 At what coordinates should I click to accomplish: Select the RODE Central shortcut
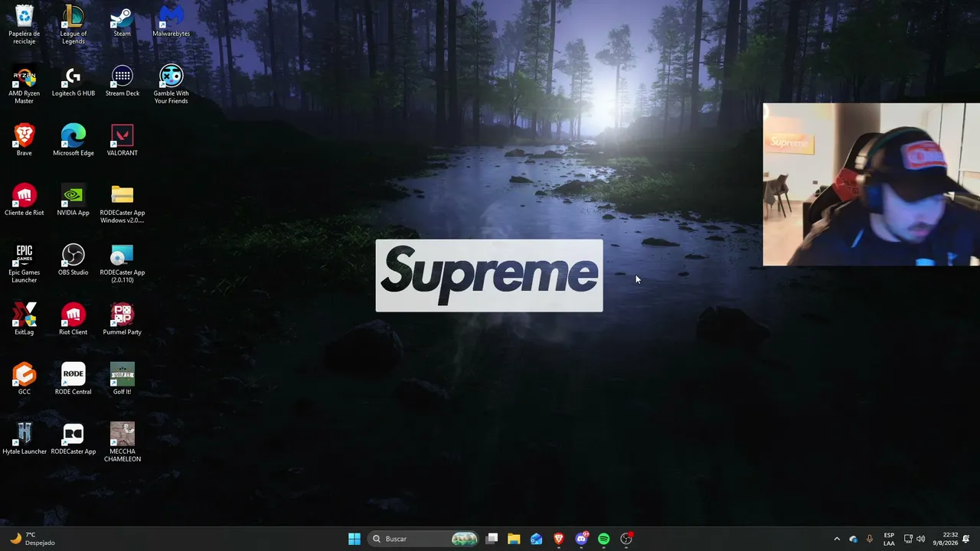[x=73, y=379]
